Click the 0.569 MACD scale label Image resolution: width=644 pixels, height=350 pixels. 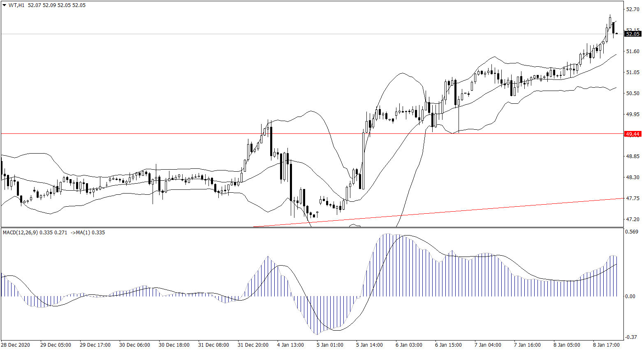point(631,232)
